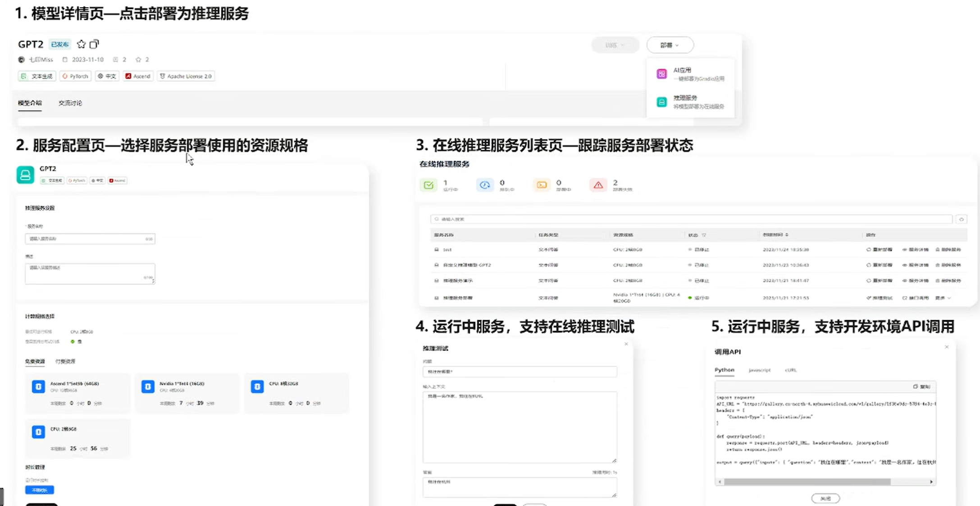The width and height of the screenshot is (980, 506).
Task: Click the green running-services status icon
Action: click(x=428, y=185)
